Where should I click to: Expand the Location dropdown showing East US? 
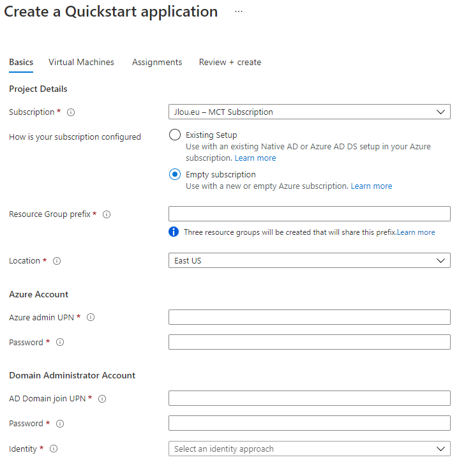pos(309,260)
